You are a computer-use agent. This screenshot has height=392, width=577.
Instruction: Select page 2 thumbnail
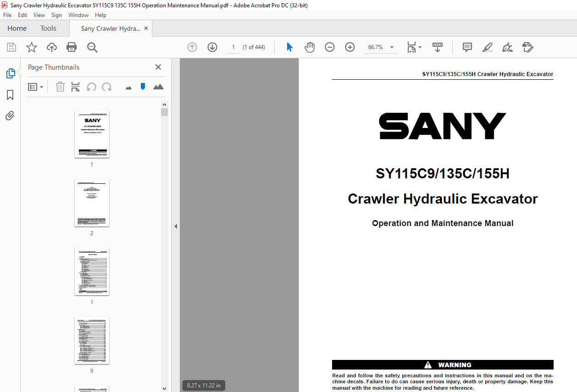[x=92, y=203]
